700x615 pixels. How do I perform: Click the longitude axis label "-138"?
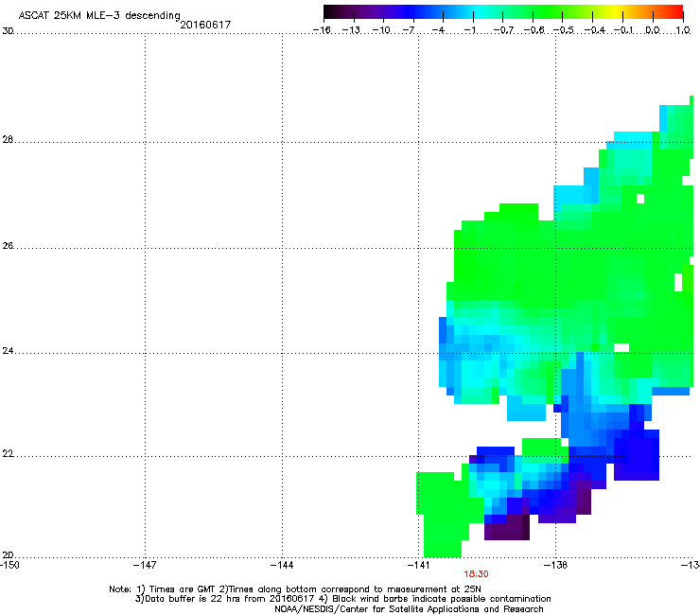pos(555,565)
